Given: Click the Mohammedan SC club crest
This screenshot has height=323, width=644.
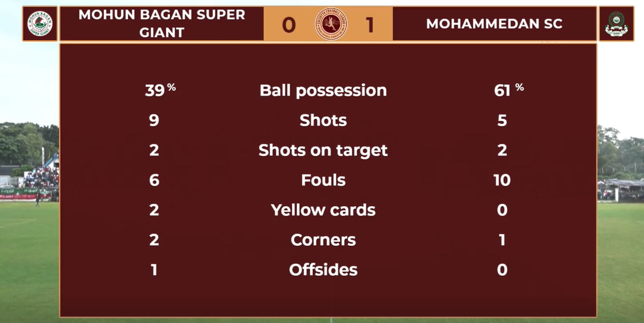Looking at the screenshot, I should [616, 24].
